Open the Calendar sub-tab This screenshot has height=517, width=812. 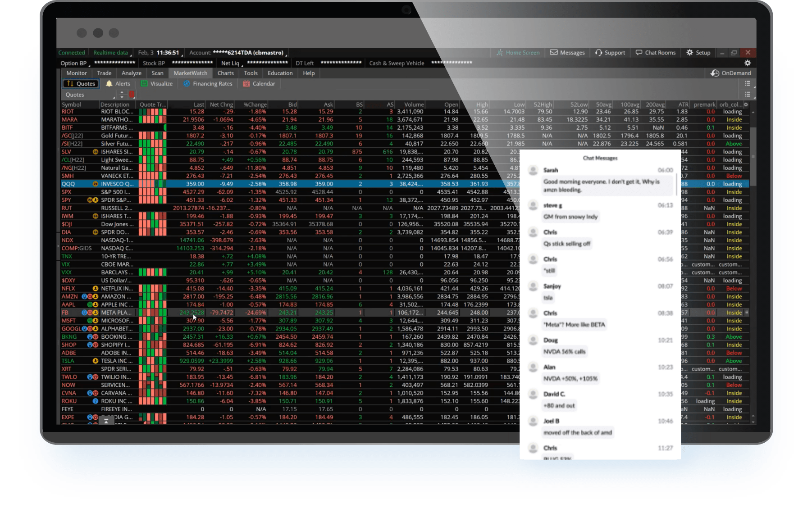click(x=259, y=84)
